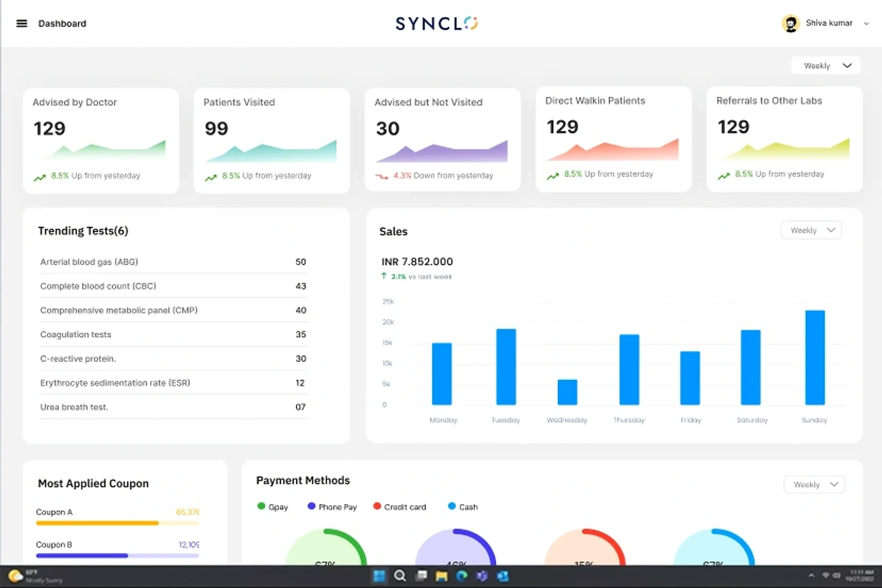The width and height of the screenshot is (882, 588).
Task: Click the Advised but Not Visited downtrend icon
Action: [382, 177]
